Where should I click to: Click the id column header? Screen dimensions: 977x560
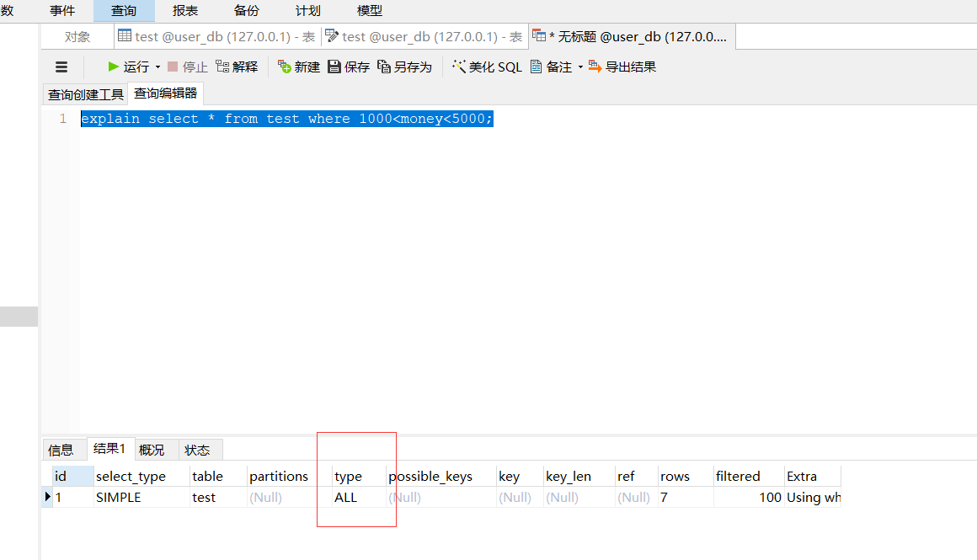tap(73, 476)
